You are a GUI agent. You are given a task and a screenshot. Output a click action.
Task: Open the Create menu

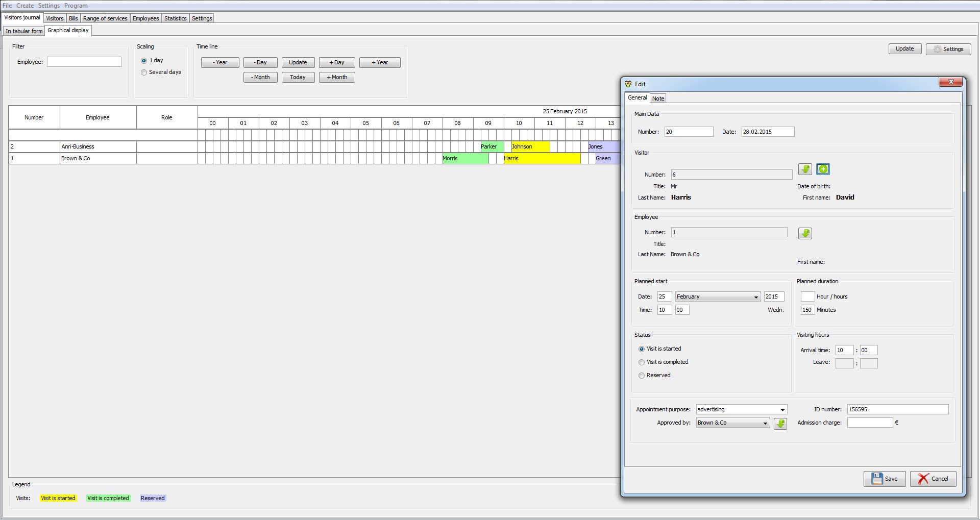tap(25, 6)
